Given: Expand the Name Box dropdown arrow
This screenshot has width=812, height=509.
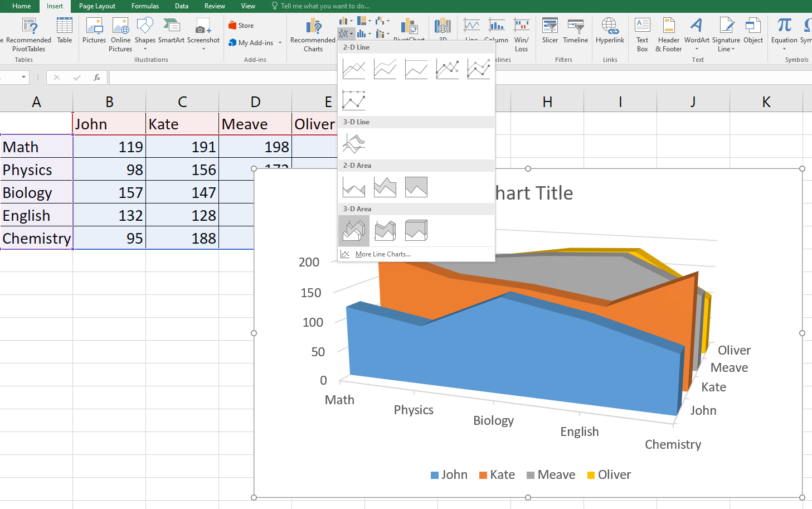Looking at the screenshot, I should pos(23,77).
